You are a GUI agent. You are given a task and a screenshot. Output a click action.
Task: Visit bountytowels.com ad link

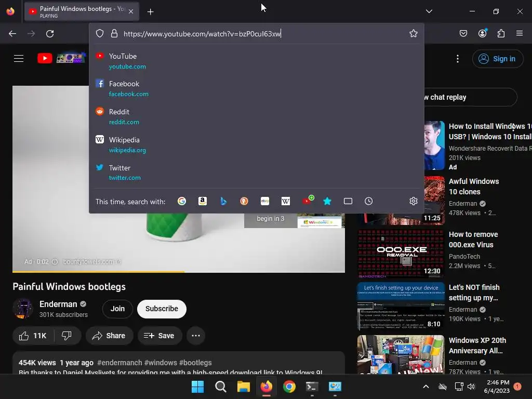[x=91, y=262]
